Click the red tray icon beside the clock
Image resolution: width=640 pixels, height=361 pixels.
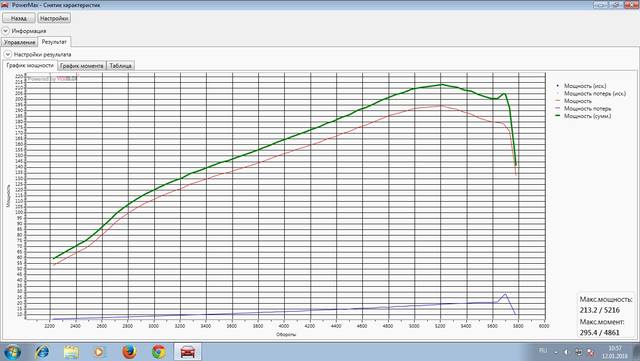tap(591, 352)
